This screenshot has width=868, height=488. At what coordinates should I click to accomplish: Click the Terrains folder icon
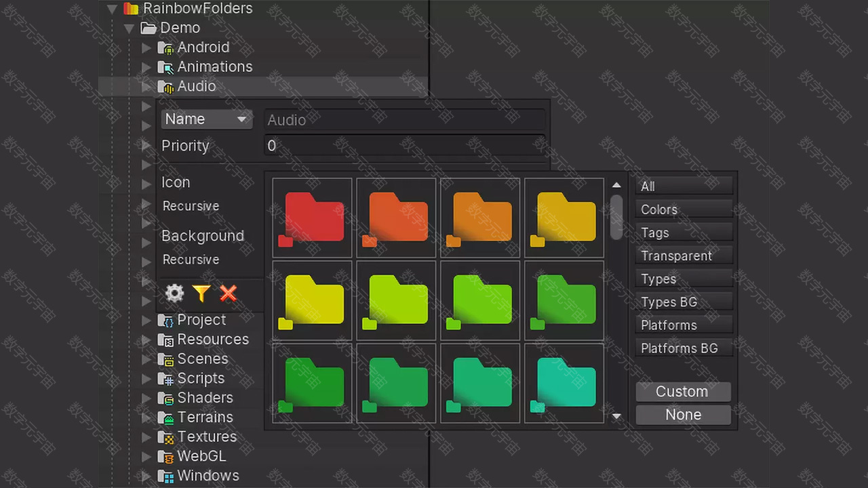point(165,418)
